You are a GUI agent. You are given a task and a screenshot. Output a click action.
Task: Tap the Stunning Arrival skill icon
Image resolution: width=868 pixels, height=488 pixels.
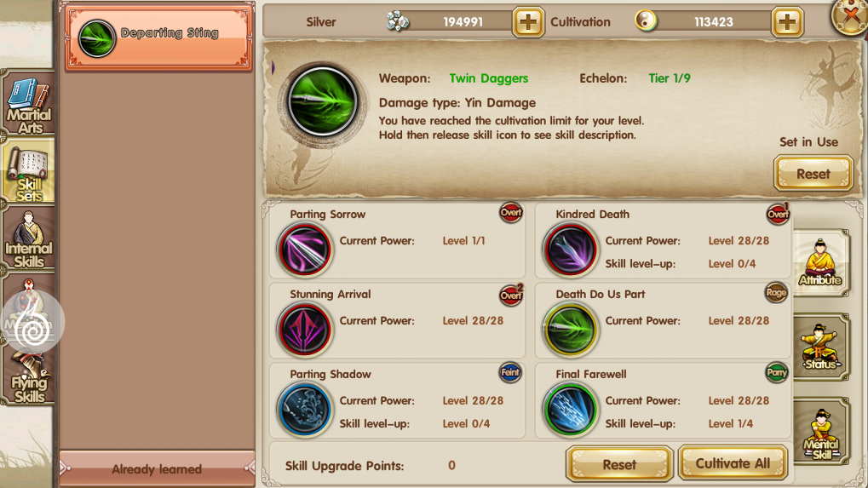point(304,330)
